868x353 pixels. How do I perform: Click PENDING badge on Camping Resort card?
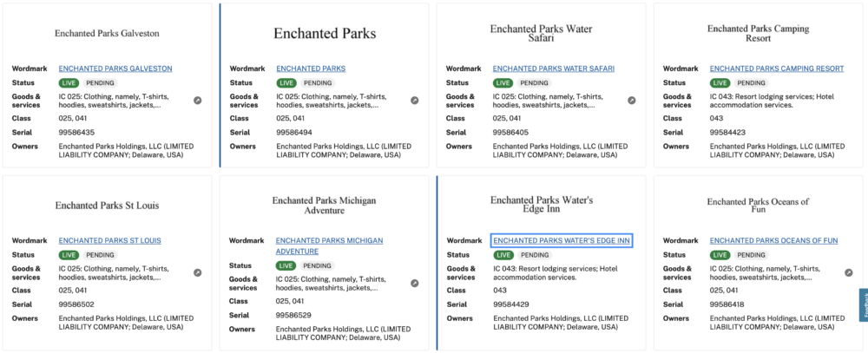[x=751, y=83]
